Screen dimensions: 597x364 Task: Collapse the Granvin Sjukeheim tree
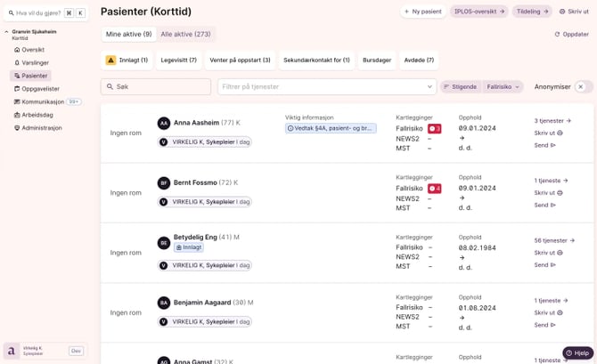[6, 32]
